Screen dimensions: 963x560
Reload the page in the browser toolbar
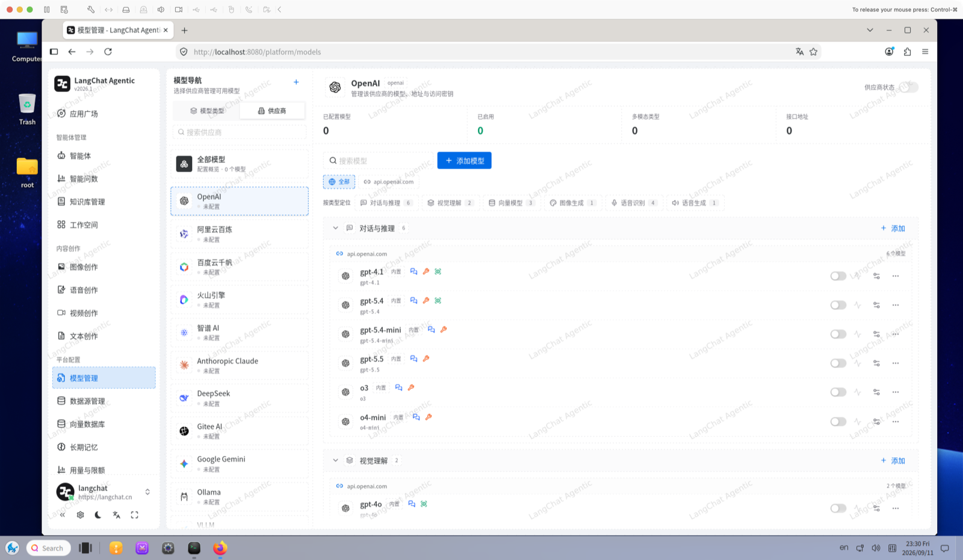click(108, 52)
